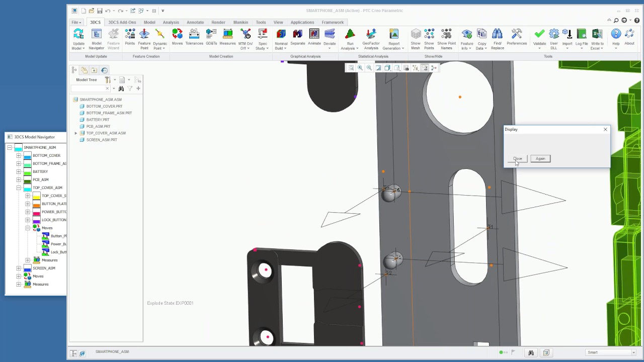Click the Creo search magnifier icon at top right
This screenshot has height=362, width=644.
pos(617,20)
